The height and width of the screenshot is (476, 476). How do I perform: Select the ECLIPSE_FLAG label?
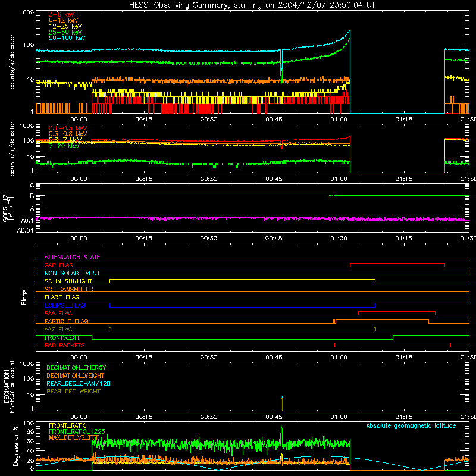[x=65, y=305]
